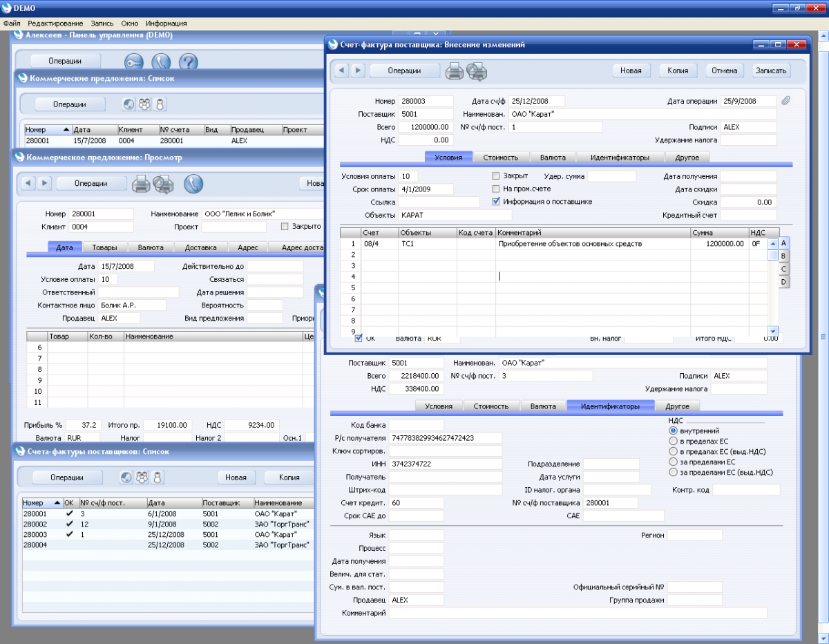Viewport: 829px width, 644px height.
Task: Click single-person icon in Счета-фактуры поставщиков list
Action: [158, 477]
